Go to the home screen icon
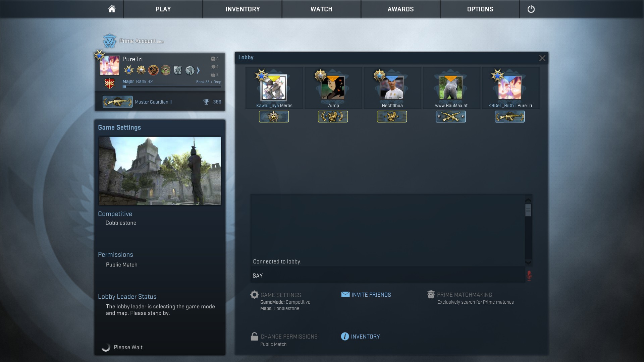Image resolution: width=644 pixels, height=362 pixels. (x=112, y=9)
